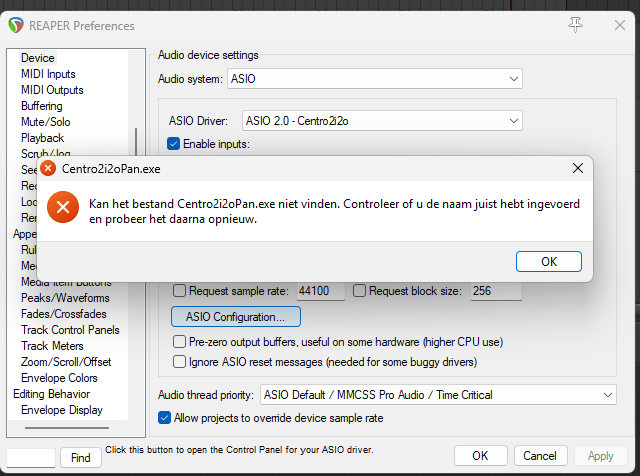This screenshot has width=640, height=476.
Task: Select Mute/Solo in the preferences tree
Action: 46,122
